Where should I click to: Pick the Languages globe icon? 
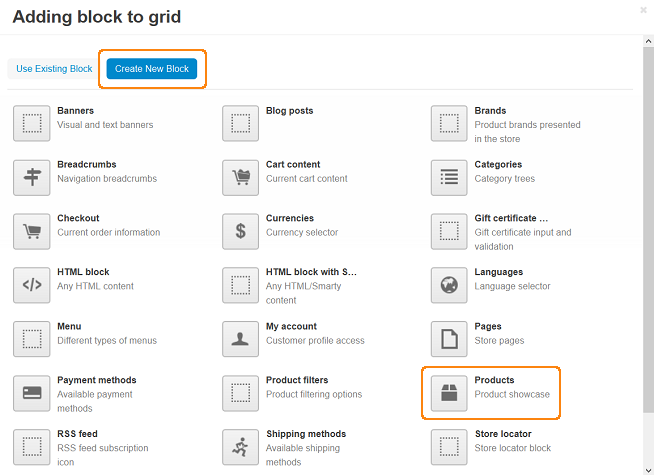449,285
